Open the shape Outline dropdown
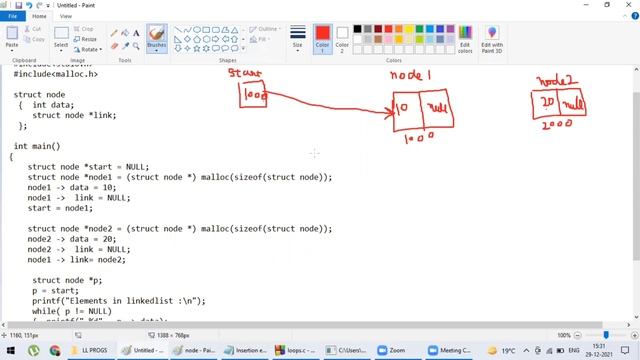The height and width of the screenshot is (360, 640). pos(265,29)
